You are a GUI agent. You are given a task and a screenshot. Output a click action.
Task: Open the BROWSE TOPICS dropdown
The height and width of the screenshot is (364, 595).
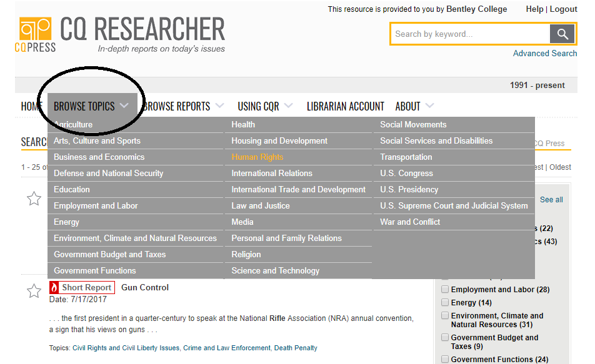coord(85,106)
